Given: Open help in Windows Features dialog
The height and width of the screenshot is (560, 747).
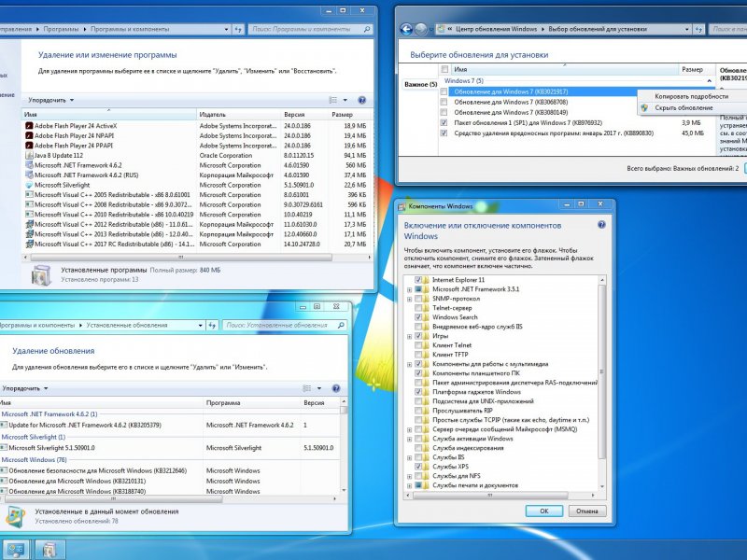Looking at the screenshot, I should click(601, 224).
